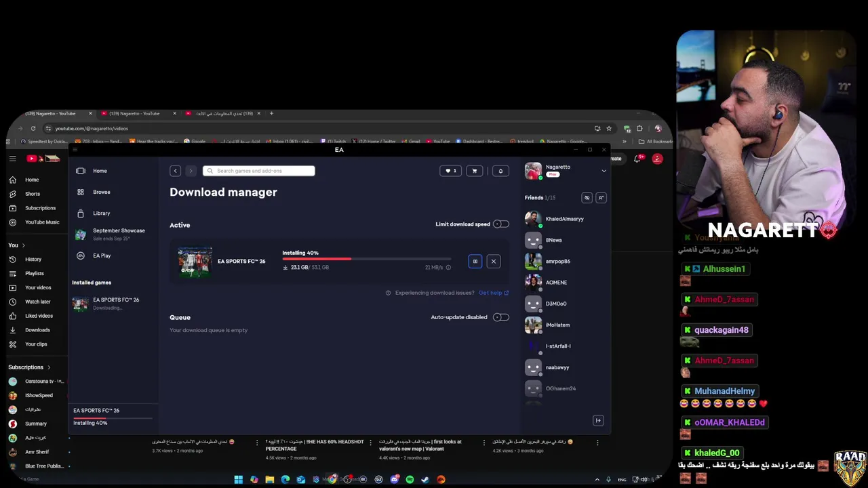
Task: Open friend KhaledAlmasryy
Action: click(x=564, y=219)
